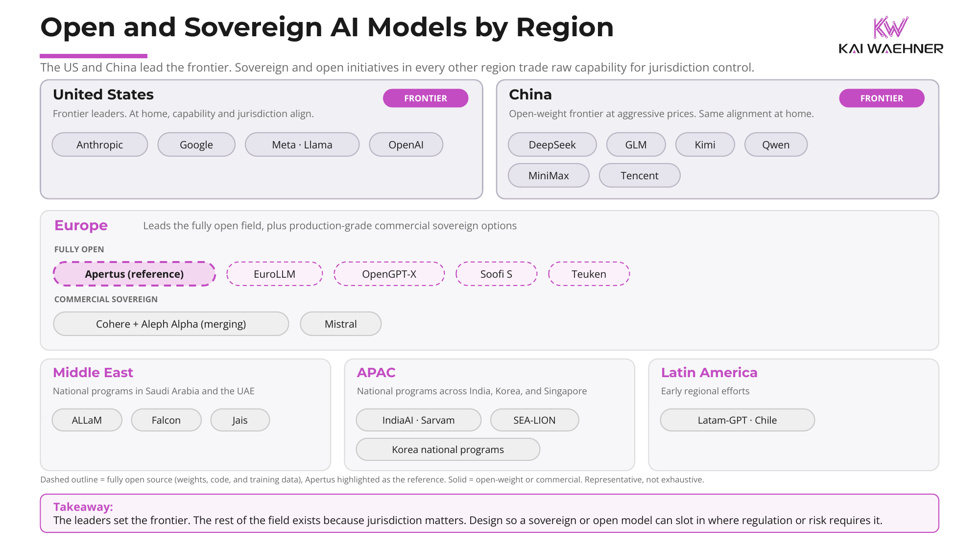This screenshot has width=980, height=551.
Task: Select the MiniMax pill
Action: pos(549,175)
